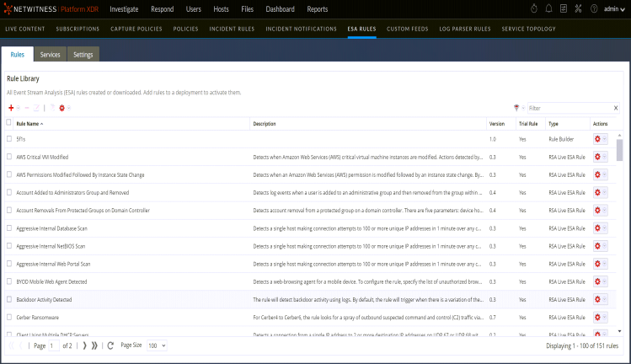Click the jobs stopwatch icon in header
Screen dimensions: 631x364
click(533, 8)
